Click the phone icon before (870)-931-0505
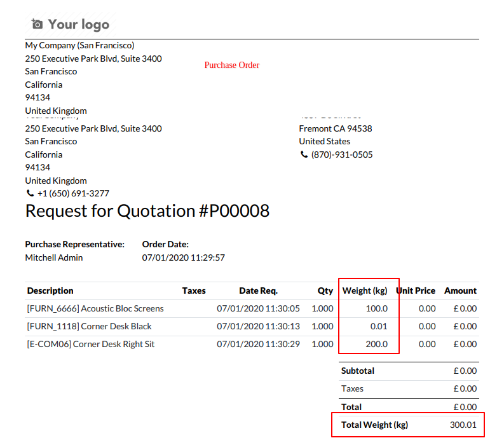This screenshot has height=445, width=504. coord(304,154)
